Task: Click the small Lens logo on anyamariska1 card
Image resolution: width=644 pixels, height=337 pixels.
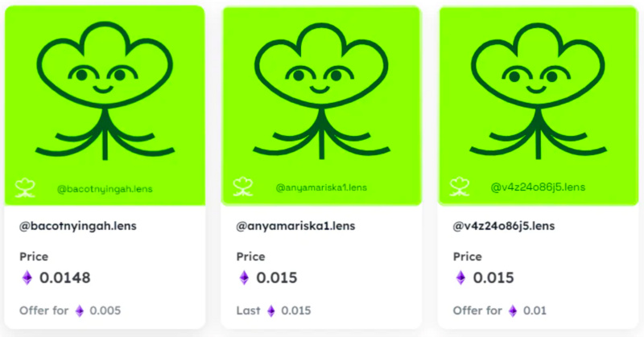Action: point(243,187)
